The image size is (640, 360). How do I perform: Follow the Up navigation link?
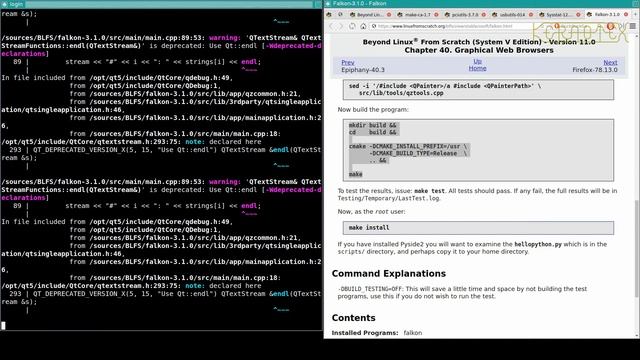[477, 61]
